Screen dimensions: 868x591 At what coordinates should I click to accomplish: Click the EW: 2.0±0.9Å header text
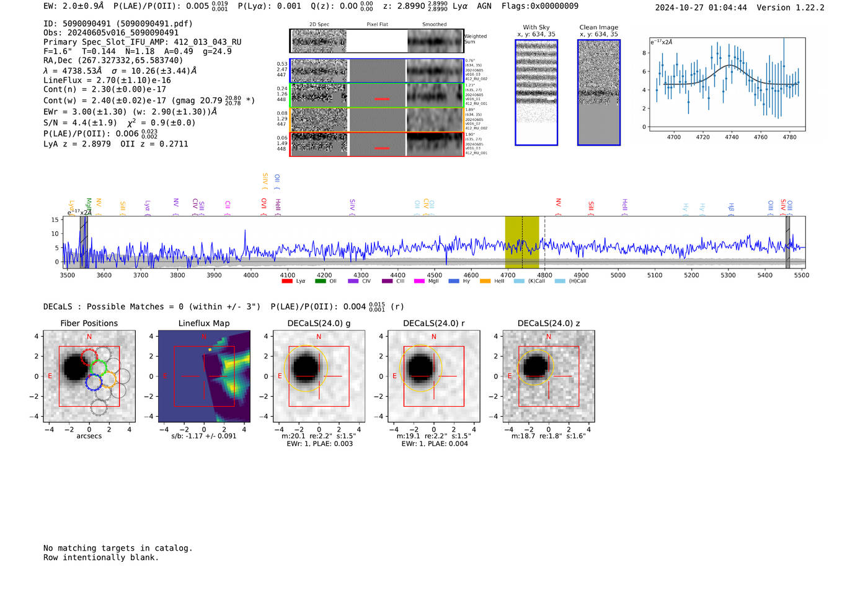[74, 6]
